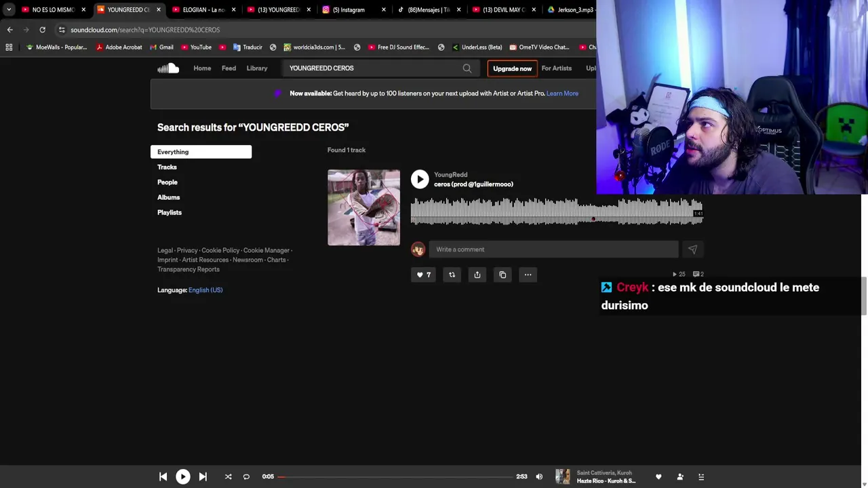Filter search results by Playlists
The image size is (868, 488).
[170, 212]
